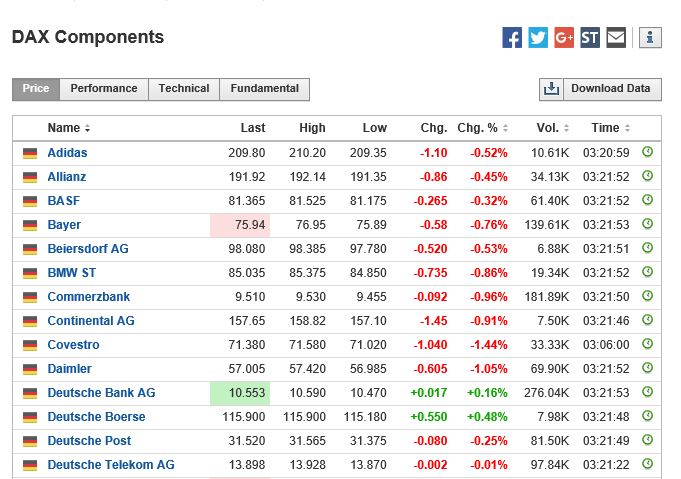Click the German flag next to Bayer
Image resolution: width=681 pixels, height=479 pixels.
pos(30,225)
